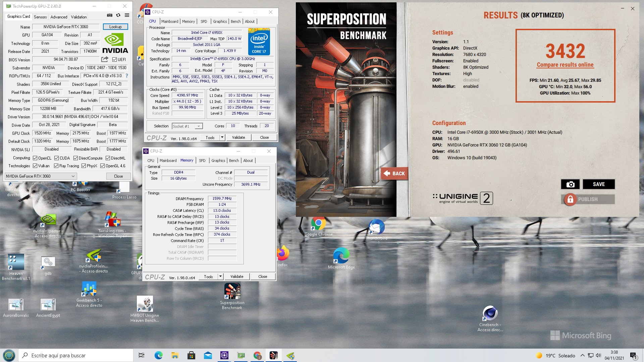Switch to the Sensors tab in GPU-Z
Viewport: 644px width, 362px height.
tap(40, 17)
